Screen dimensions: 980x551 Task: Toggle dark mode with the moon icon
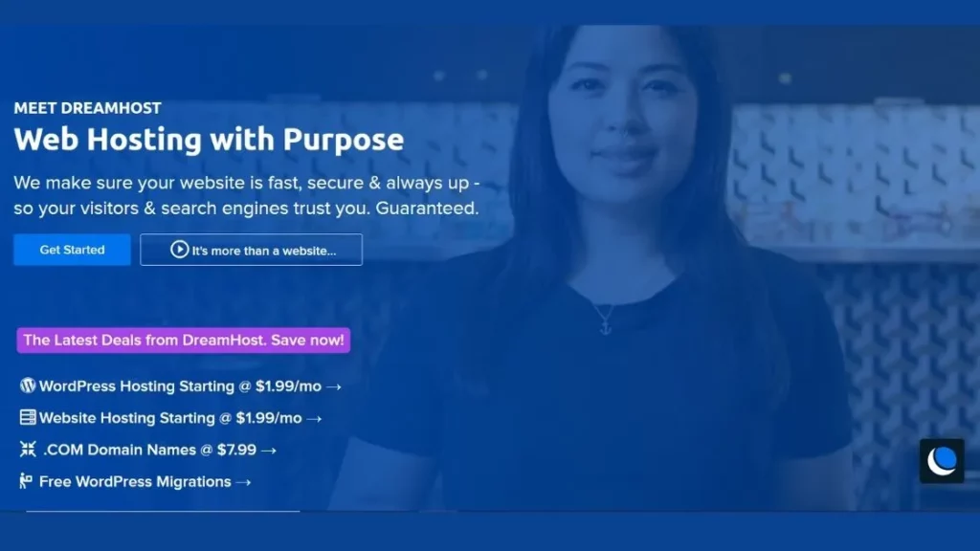pos(942,461)
